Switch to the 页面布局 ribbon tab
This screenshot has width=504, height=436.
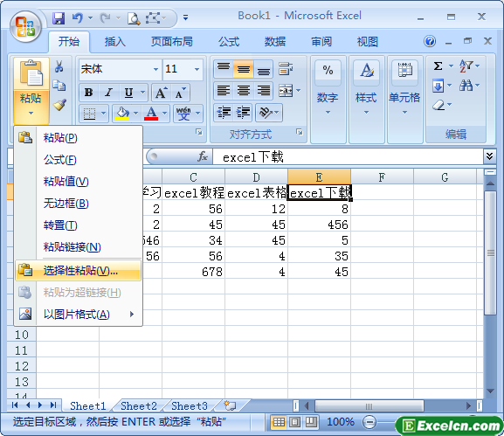172,42
